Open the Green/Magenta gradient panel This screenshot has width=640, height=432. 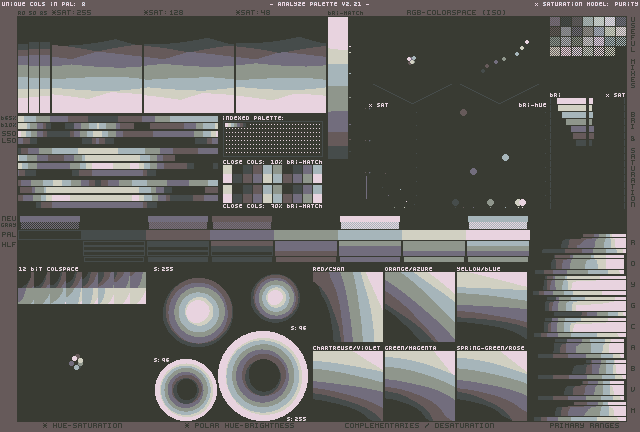tap(420, 386)
